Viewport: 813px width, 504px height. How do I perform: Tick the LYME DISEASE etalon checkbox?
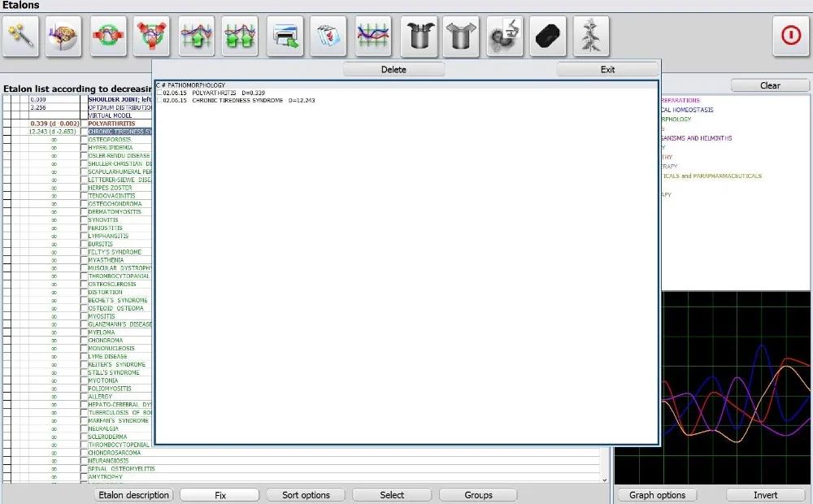pyautogui.click(x=84, y=357)
